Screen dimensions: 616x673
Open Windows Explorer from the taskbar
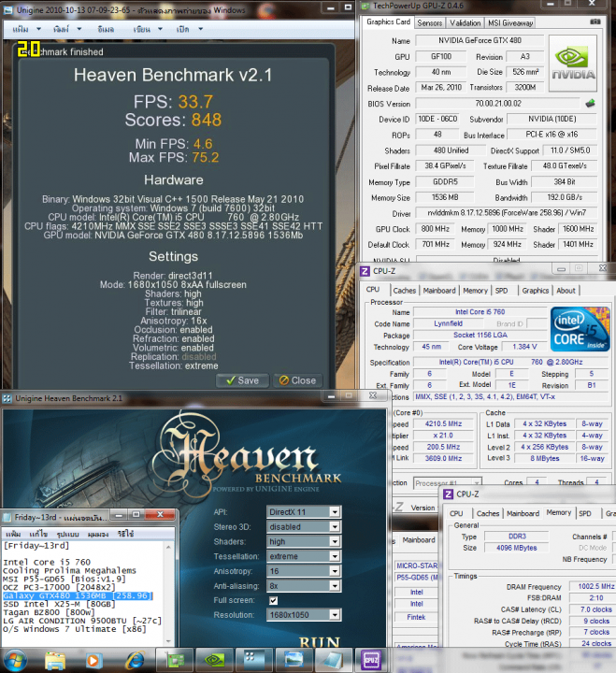click(55, 661)
